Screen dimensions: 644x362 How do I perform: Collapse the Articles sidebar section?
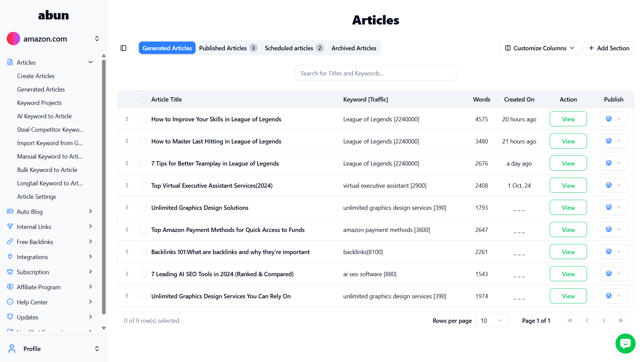[x=90, y=62]
